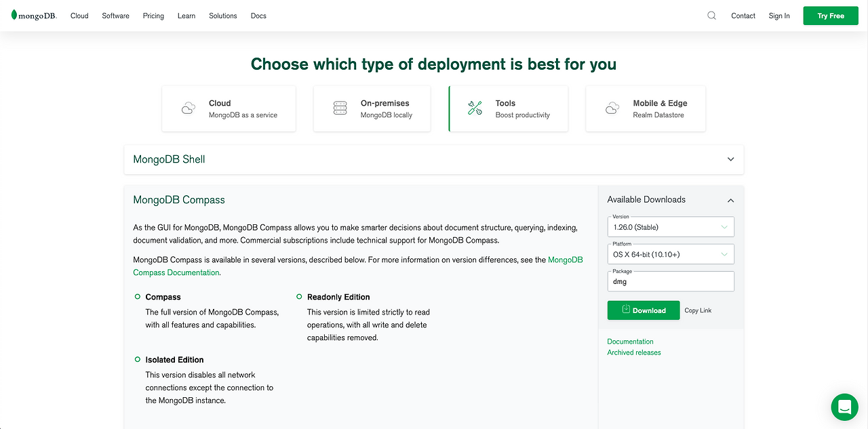The height and width of the screenshot is (429, 868).
Task: Open the Docs menu item
Action: (258, 16)
